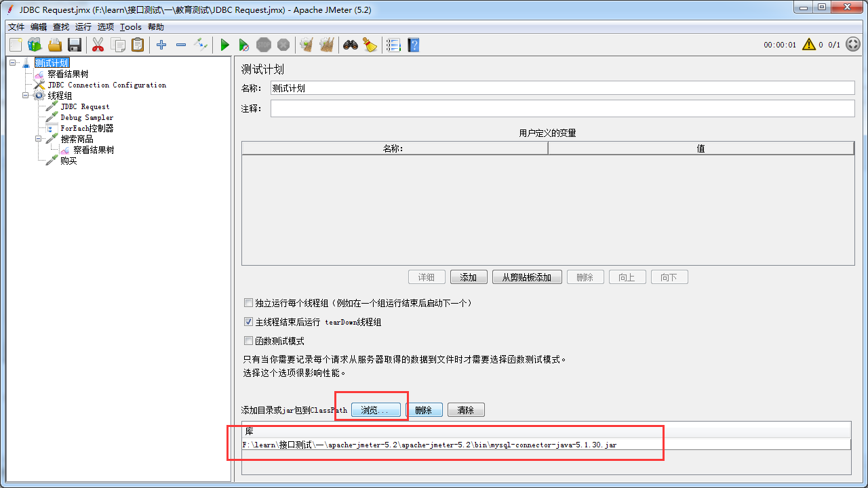The image size is (868, 488).
Task: Open the Tools menu
Action: pyautogui.click(x=131, y=27)
